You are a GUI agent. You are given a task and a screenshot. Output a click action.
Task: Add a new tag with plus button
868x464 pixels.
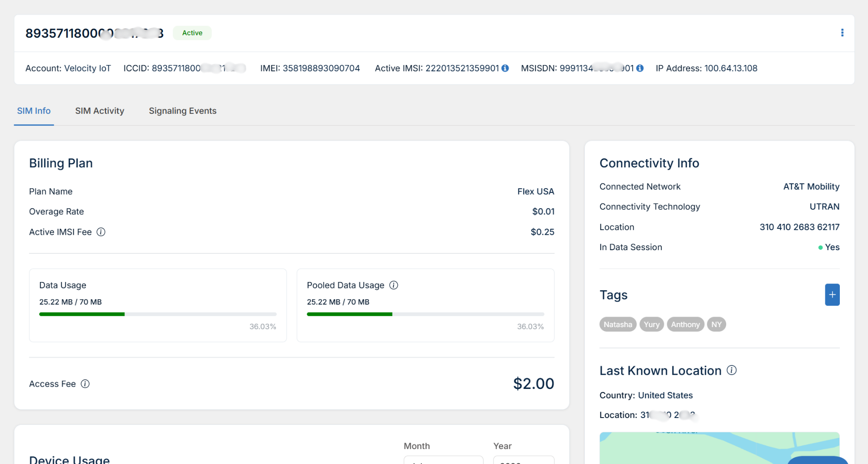click(x=832, y=295)
